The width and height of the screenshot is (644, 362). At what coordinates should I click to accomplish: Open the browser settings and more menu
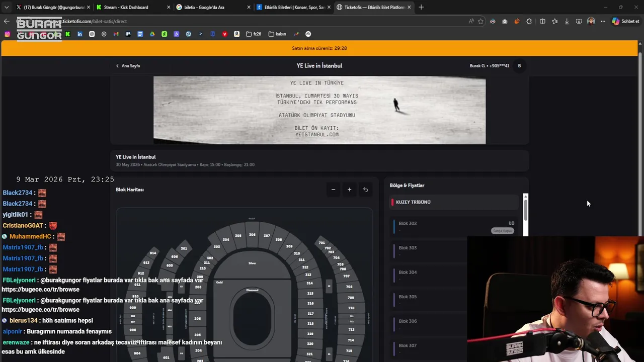click(603, 21)
